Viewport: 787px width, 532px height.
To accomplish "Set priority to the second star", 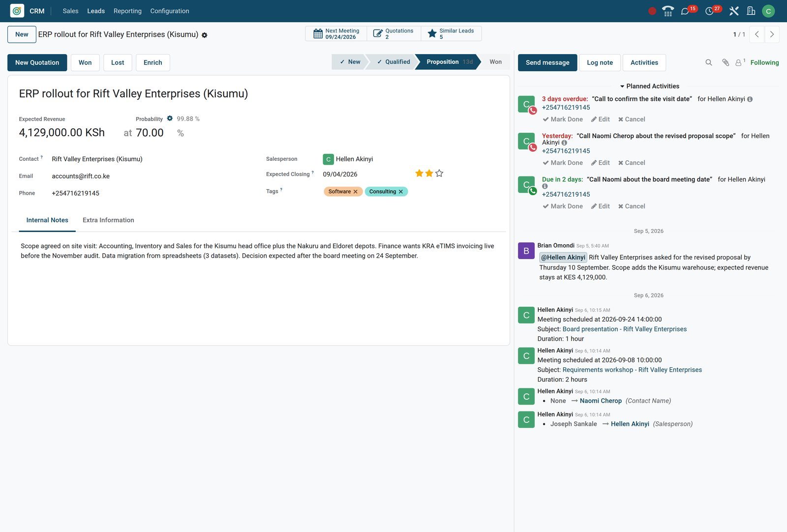I will point(429,173).
